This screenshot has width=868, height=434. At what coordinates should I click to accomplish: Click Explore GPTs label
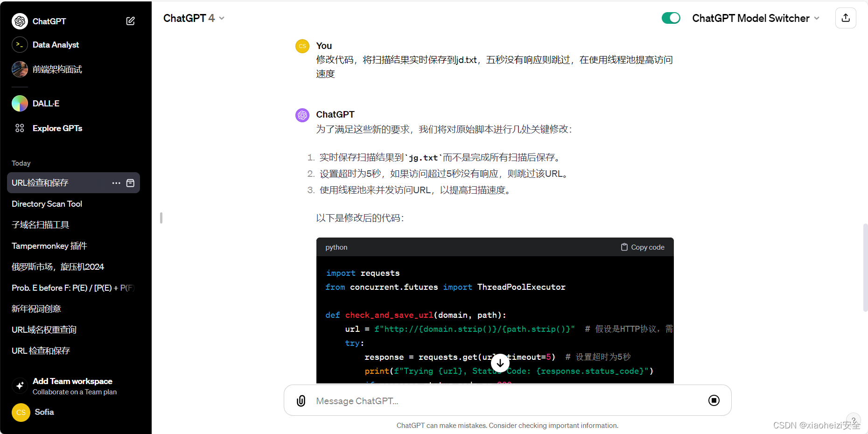(57, 128)
